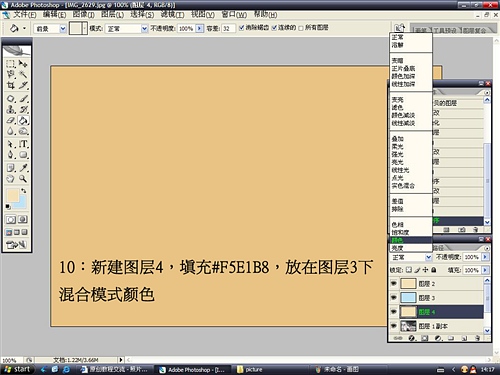Enable the 所有图层 all layers checkbox
This screenshot has width=500, height=375.
pos(301,28)
